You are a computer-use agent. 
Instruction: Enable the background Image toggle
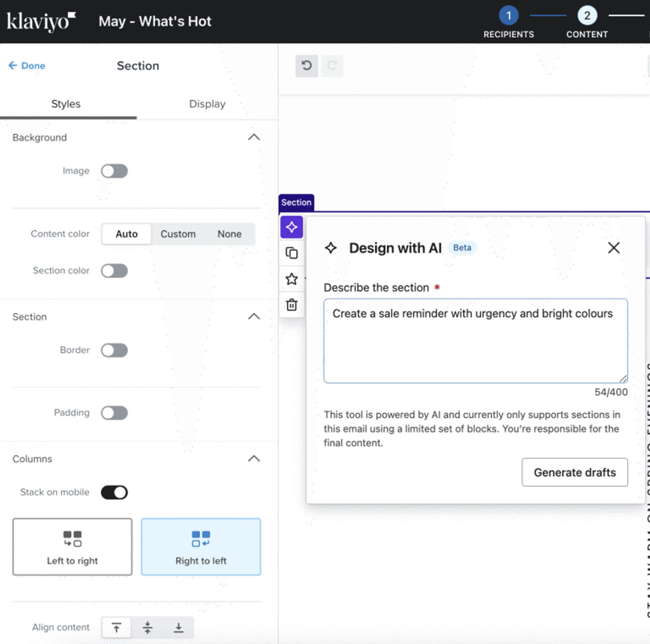point(114,171)
